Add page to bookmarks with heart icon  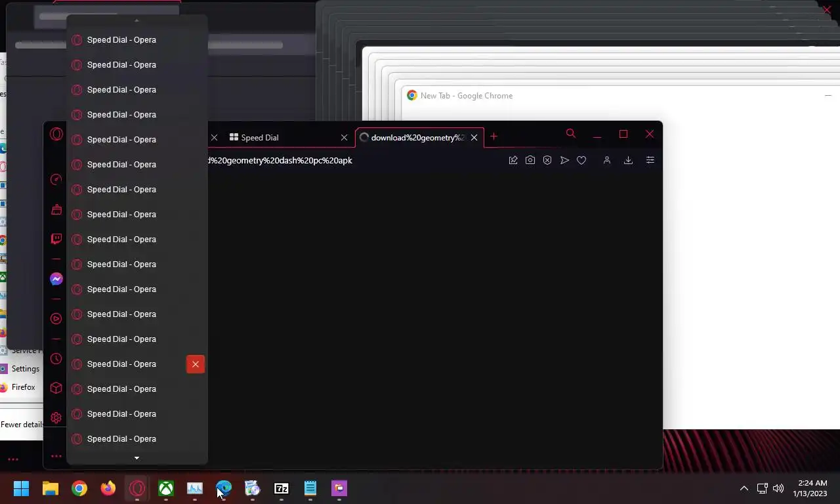[581, 160]
